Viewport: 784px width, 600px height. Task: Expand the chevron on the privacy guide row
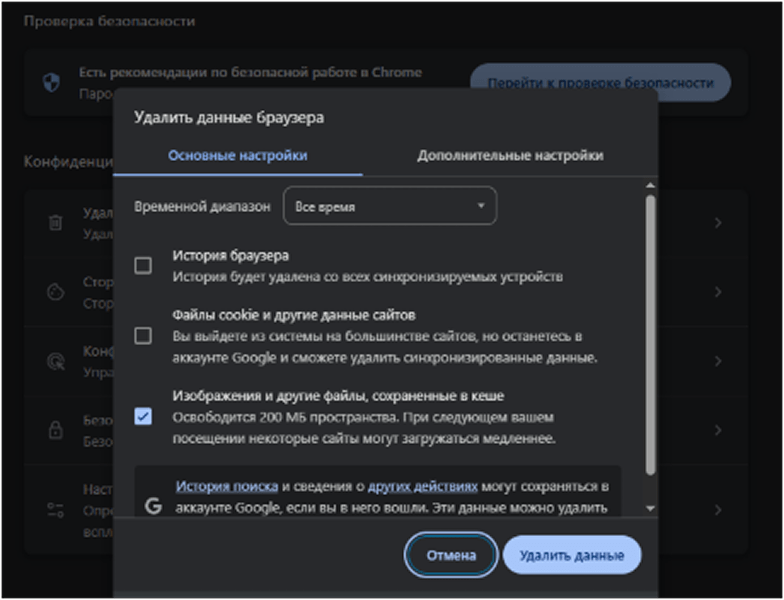click(718, 360)
